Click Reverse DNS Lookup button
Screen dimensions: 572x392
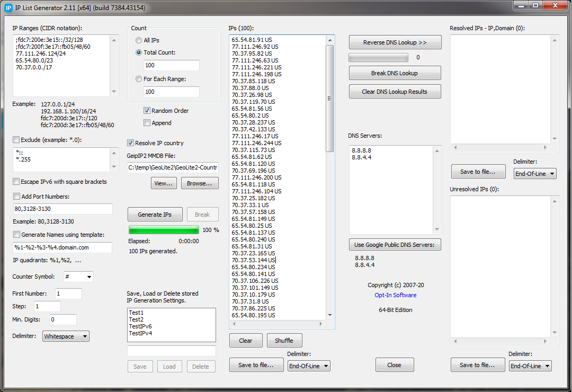coord(395,42)
